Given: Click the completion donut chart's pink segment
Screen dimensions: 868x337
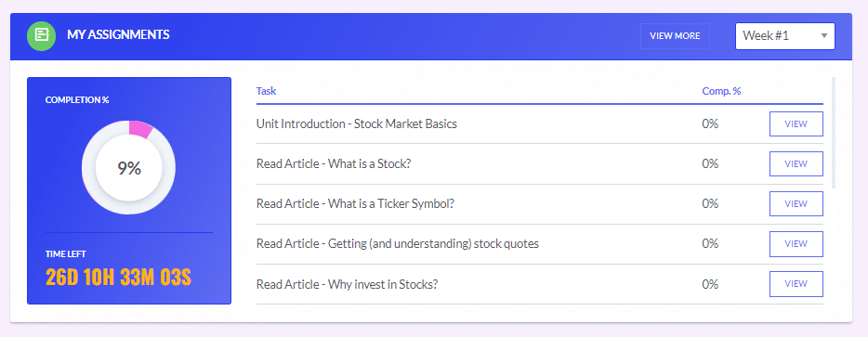Looking at the screenshot, I should point(140,129).
